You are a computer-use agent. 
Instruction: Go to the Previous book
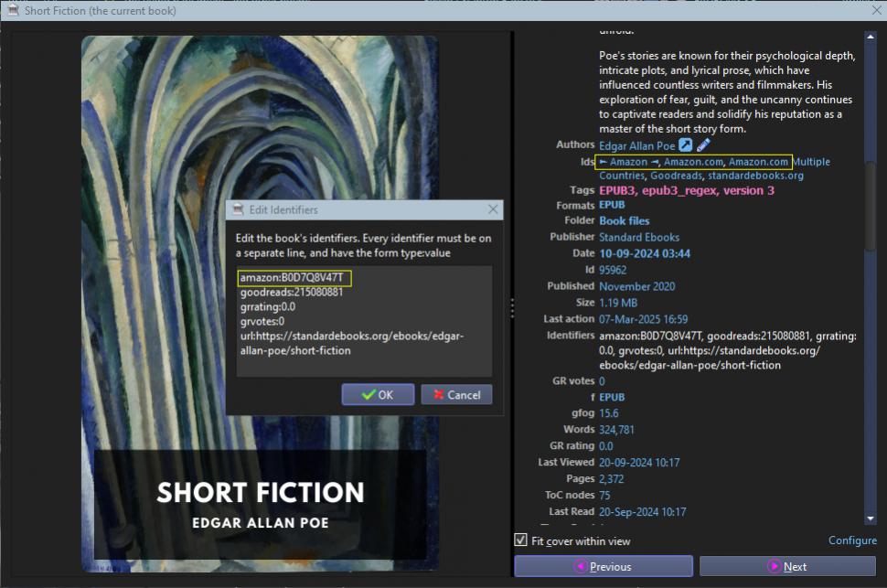point(602,566)
